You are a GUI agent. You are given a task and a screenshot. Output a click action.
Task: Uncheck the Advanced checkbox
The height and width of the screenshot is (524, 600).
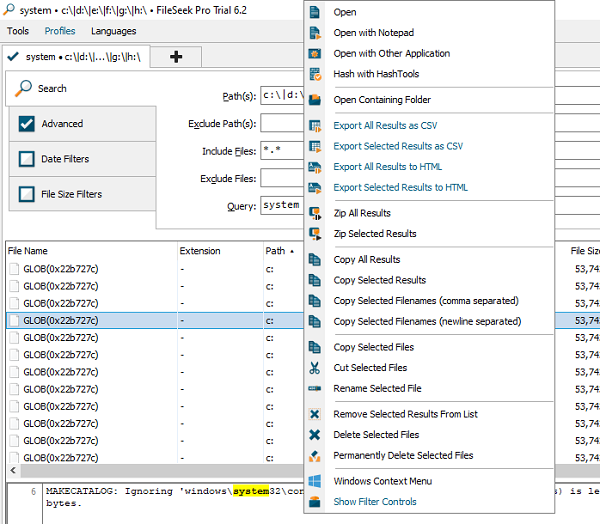[27, 124]
